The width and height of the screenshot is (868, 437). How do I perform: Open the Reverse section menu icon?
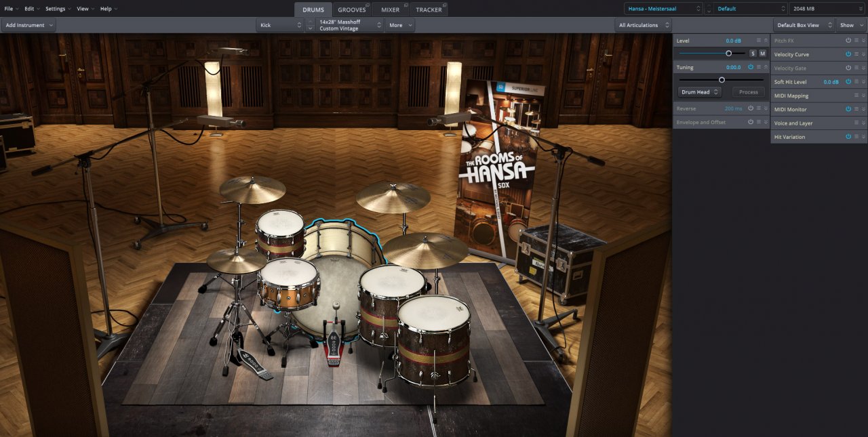759,108
